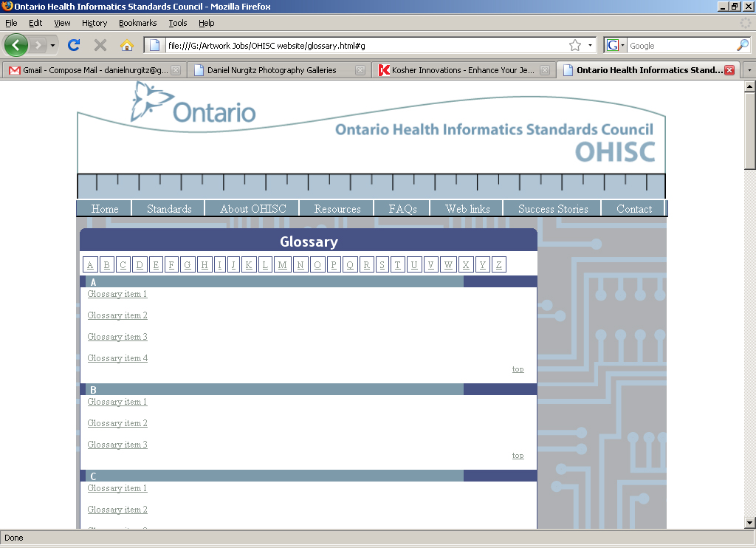Open the Success Stories nav item
Viewport: 756px width, 548px height.
pyautogui.click(x=553, y=209)
